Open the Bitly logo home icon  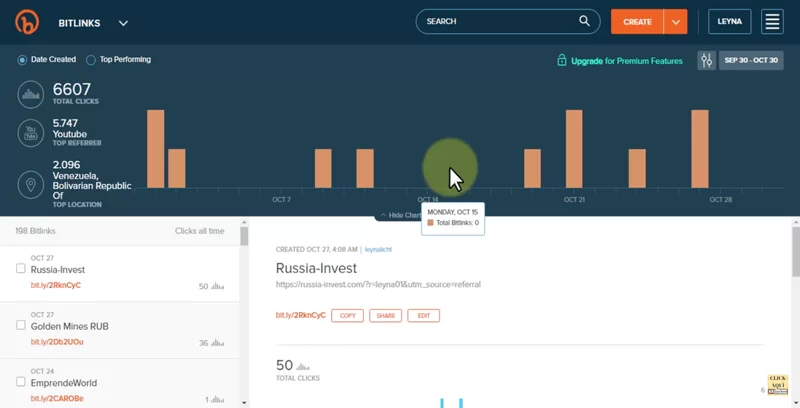point(27,22)
